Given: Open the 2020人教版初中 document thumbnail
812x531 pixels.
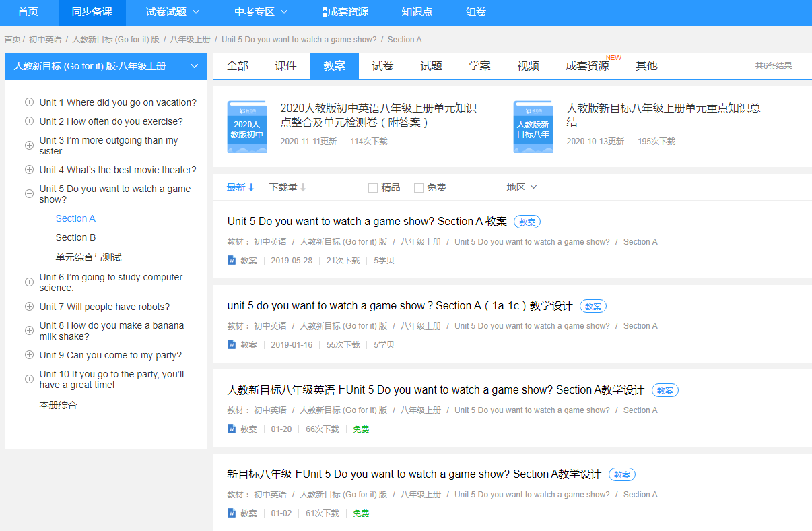Looking at the screenshot, I should tap(247, 127).
